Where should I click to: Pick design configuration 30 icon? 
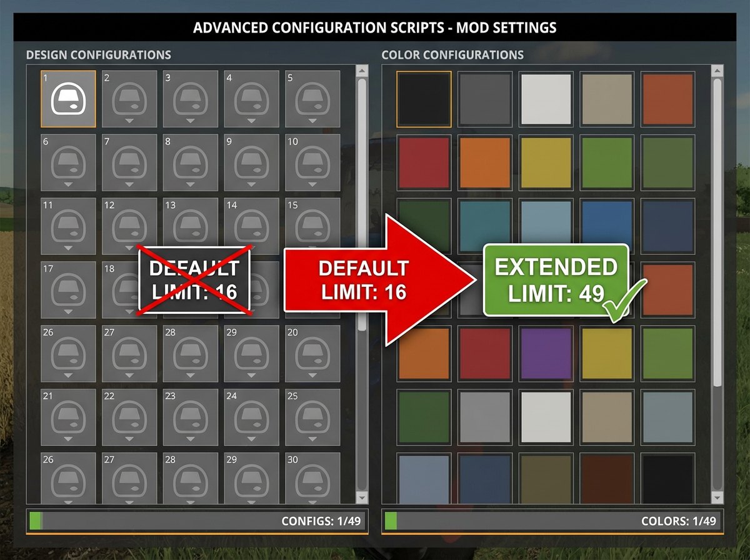point(312,478)
